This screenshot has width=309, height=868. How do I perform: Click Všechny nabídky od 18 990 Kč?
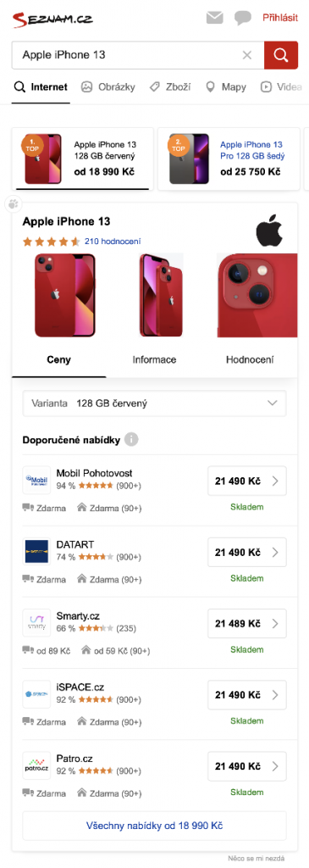tap(154, 826)
